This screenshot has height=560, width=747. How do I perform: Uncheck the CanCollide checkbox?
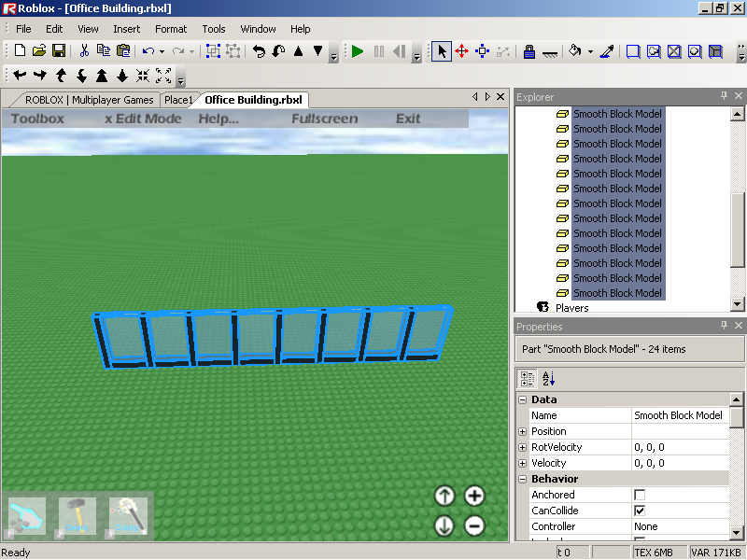(x=640, y=511)
